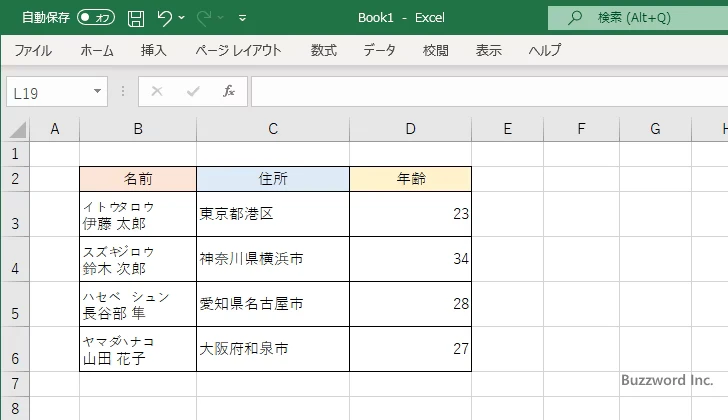Select row 4 header

15,259
